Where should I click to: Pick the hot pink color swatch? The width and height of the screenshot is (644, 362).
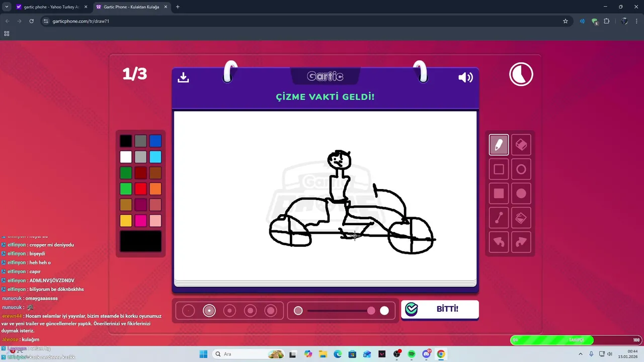[141, 221]
